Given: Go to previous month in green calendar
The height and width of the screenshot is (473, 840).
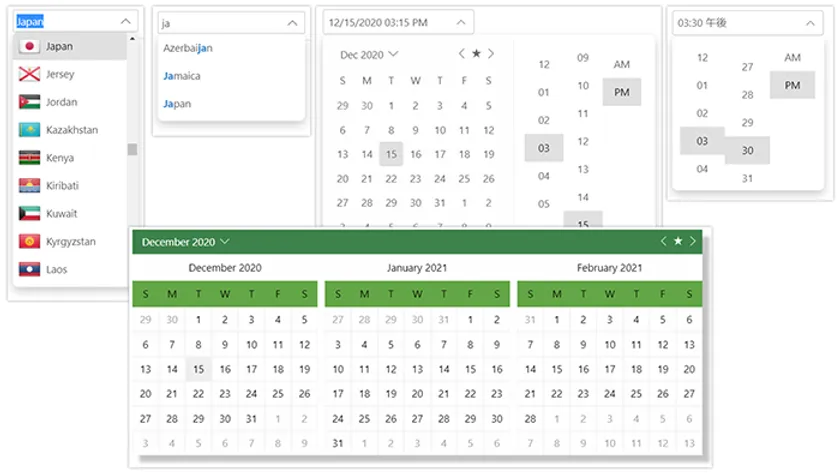Looking at the screenshot, I should (x=663, y=242).
